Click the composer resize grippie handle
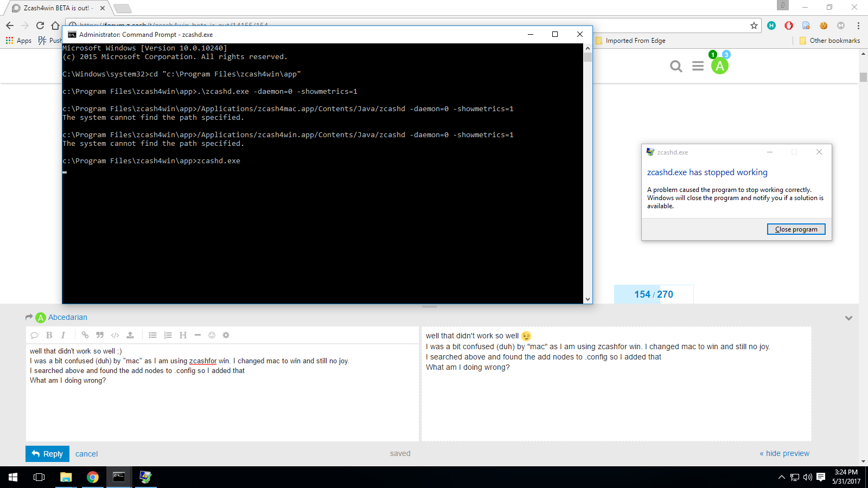 pyautogui.click(x=429, y=306)
